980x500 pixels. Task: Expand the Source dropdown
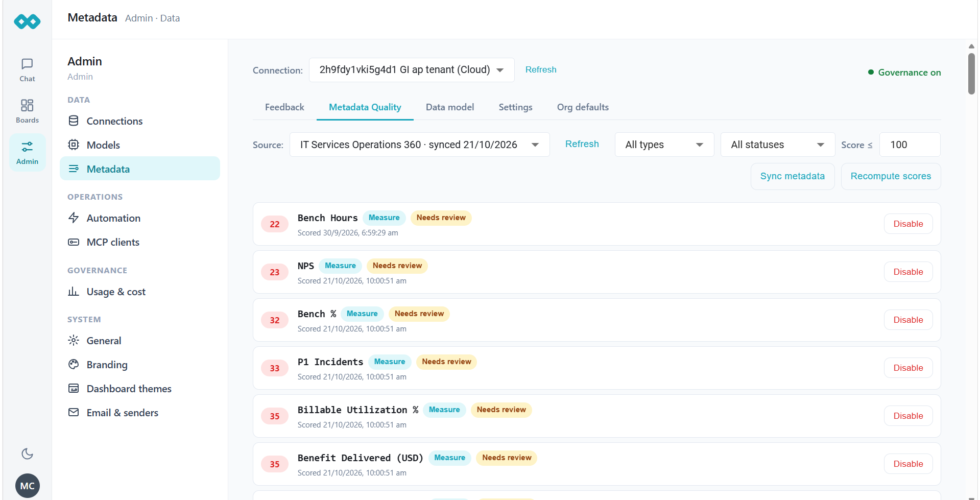coord(419,145)
